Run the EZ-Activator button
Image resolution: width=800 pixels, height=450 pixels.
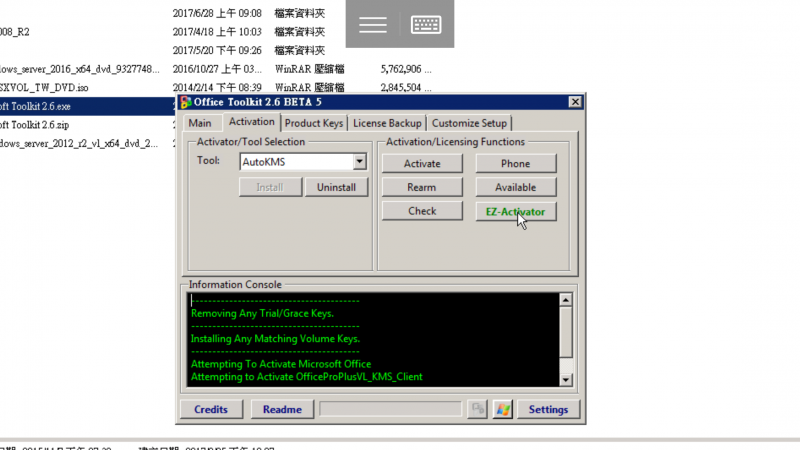(515, 211)
